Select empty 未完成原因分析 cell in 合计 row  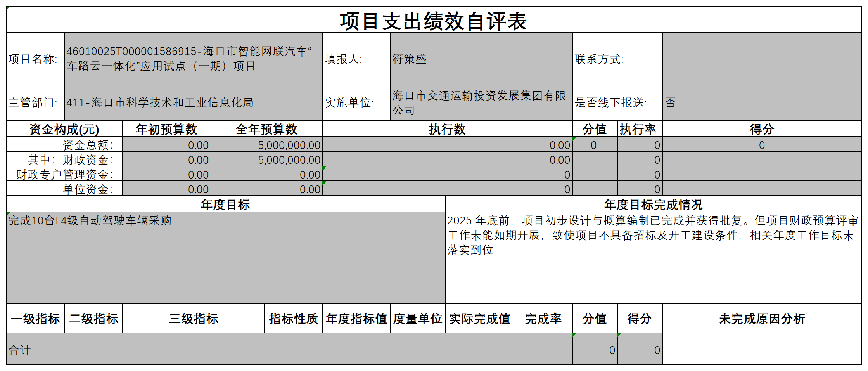pos(762,349)
